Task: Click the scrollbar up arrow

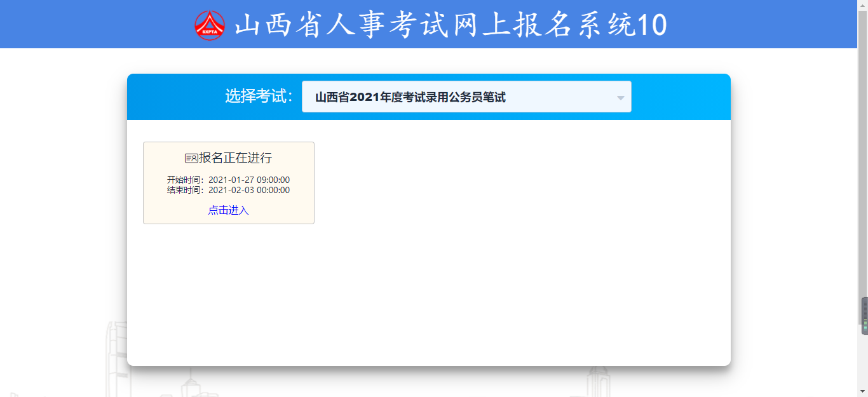Action: click(864, 4)
